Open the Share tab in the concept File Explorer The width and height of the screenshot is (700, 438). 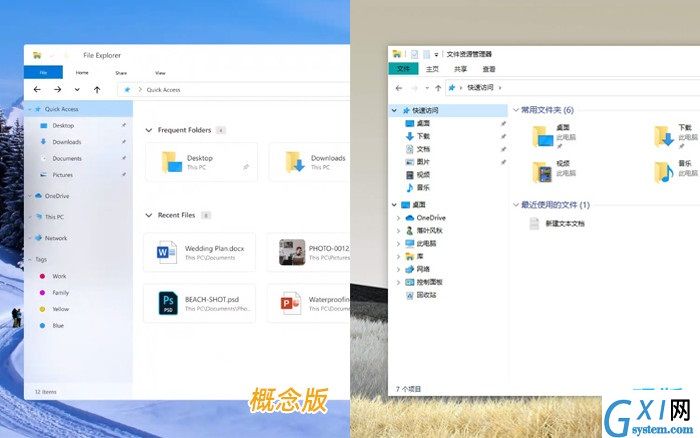tap(121, 73)
